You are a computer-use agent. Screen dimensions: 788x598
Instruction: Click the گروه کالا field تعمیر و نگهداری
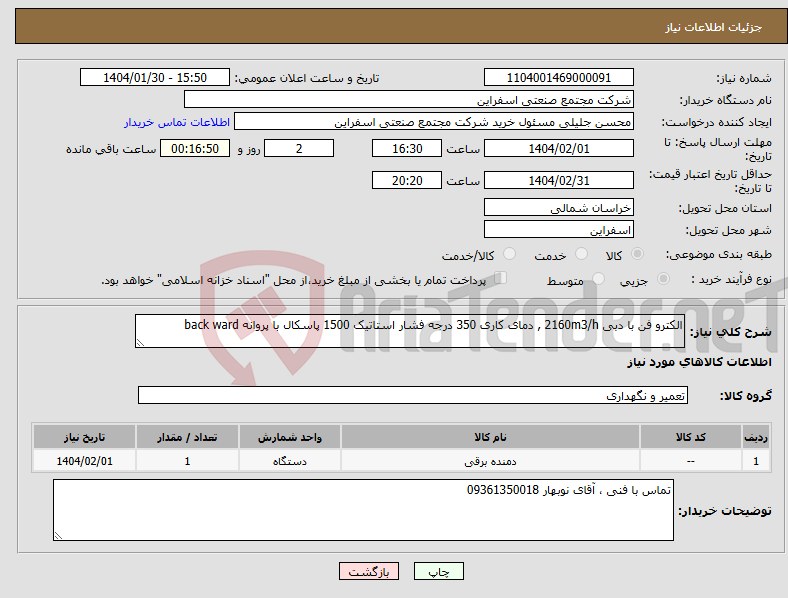pos(413,395)
